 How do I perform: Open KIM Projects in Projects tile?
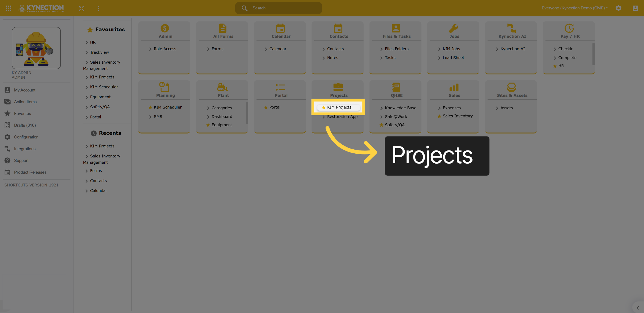[339, 107]
